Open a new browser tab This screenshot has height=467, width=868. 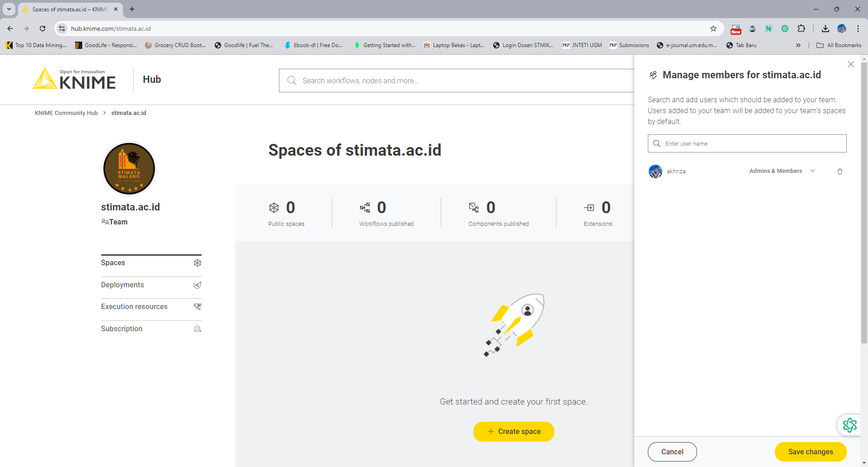pyautogui.click(x=132, y=9)
